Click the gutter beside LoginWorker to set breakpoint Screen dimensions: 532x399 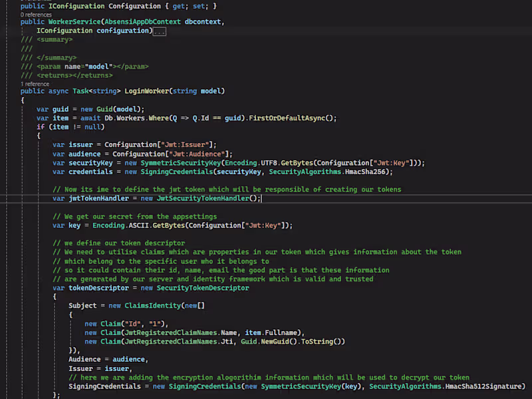tap(7, 91)
